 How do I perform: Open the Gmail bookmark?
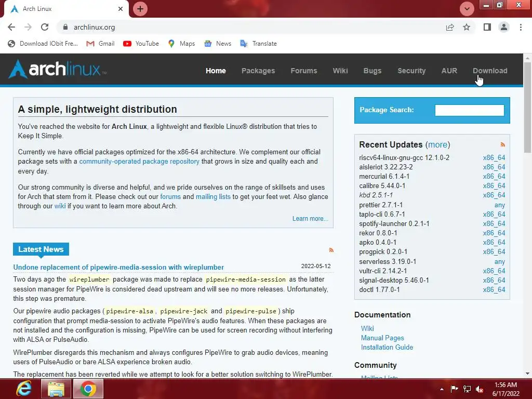[x=100, y=44]
